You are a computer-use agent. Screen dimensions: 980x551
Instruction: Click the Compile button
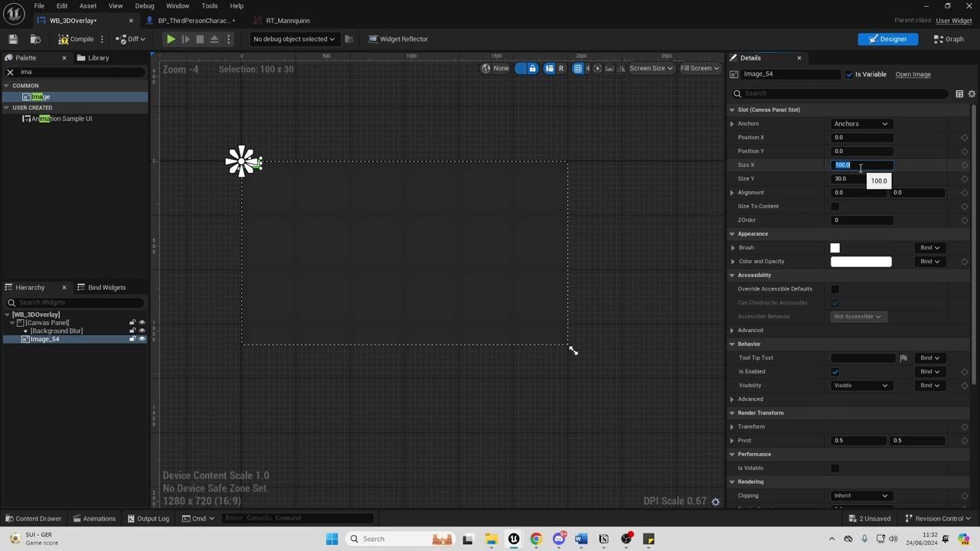pos(76,39)
